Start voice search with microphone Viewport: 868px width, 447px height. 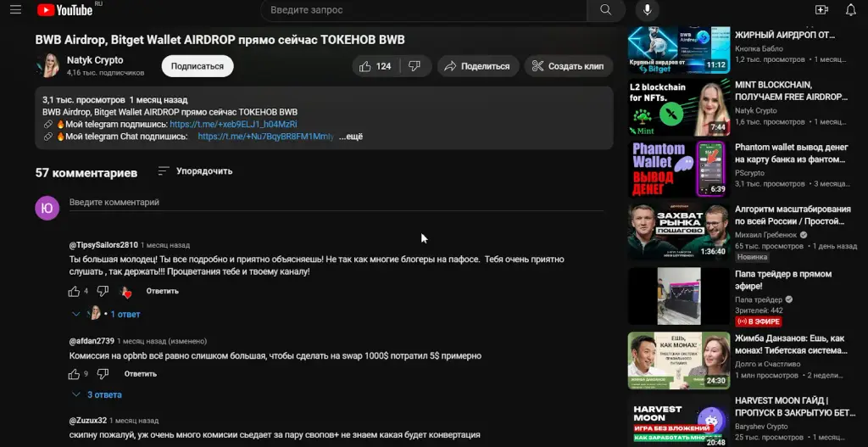pos(647,10)
